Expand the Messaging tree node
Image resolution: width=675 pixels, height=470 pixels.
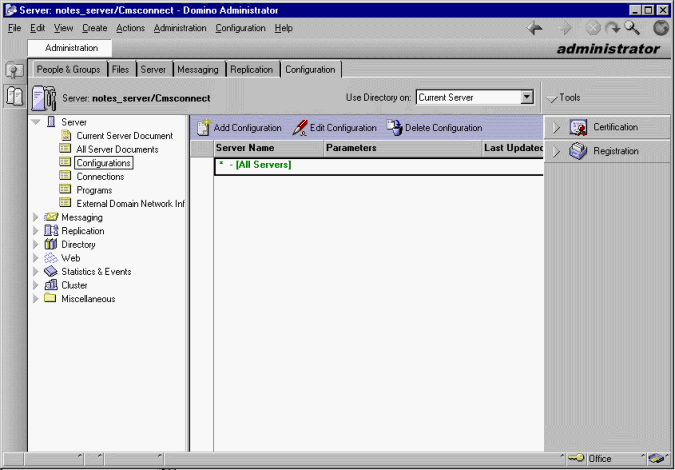(36, 217)
